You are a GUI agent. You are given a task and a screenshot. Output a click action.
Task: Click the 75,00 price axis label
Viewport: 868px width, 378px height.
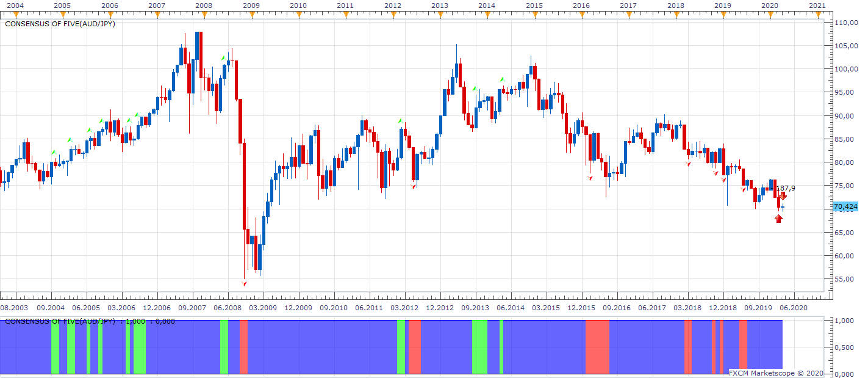tap(845, 186)
